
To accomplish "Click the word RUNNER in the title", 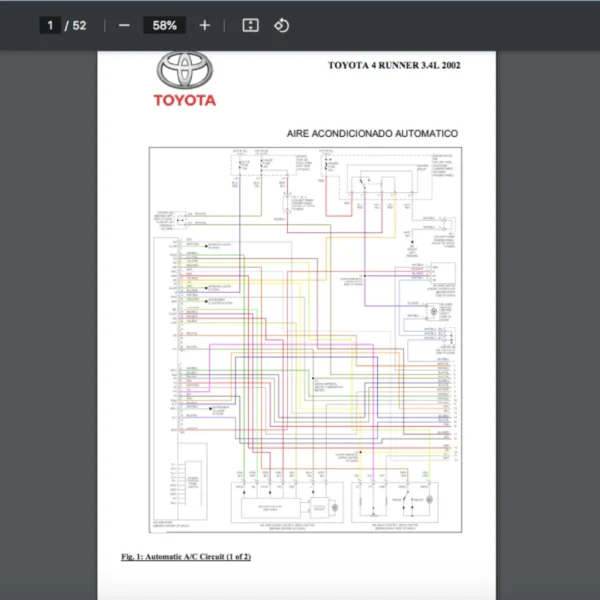I will [402, 66].
